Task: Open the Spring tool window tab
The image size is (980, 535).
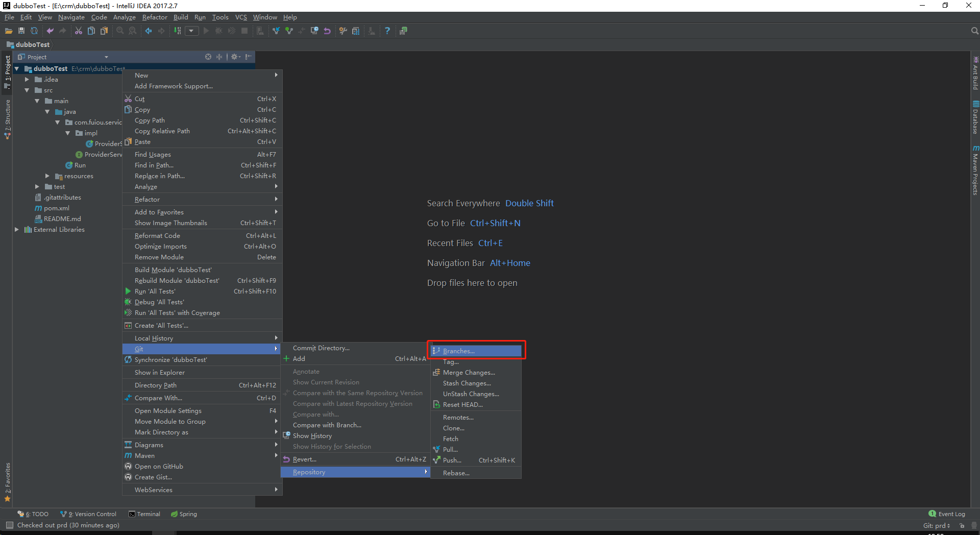Action: tap(184, 514)
